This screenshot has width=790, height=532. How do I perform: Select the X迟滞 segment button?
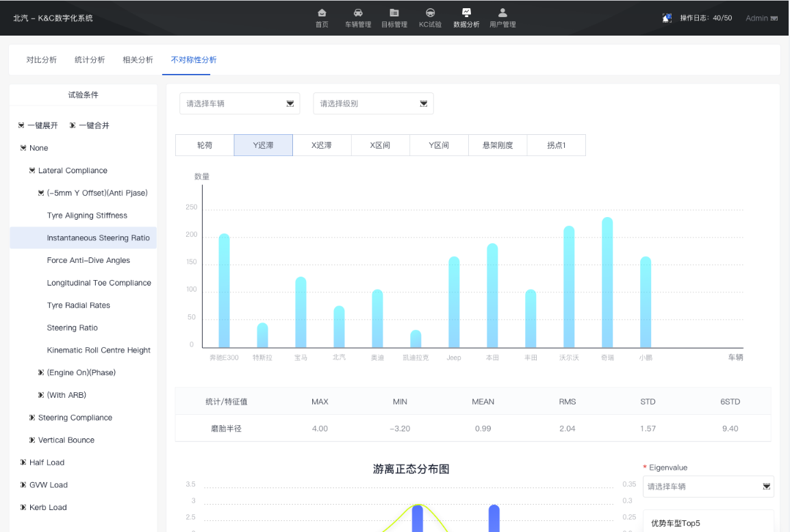pyautogui.click(x=322, y=145)
